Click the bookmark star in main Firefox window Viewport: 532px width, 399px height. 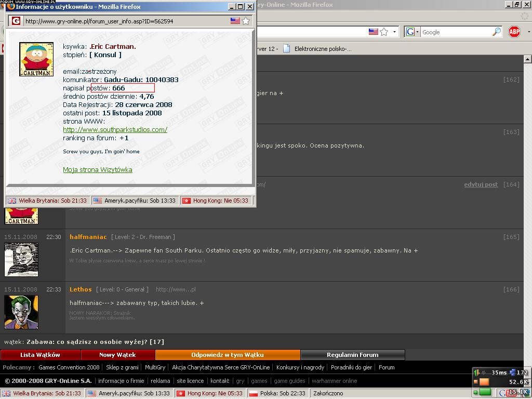384,32
